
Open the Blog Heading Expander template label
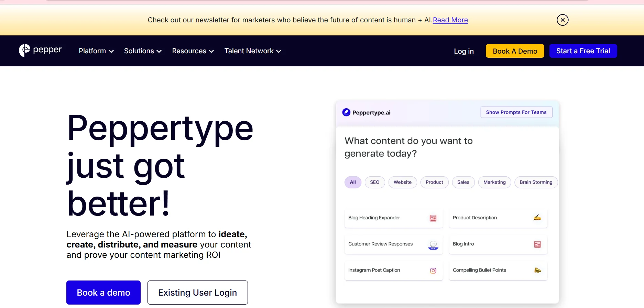click(374, 218)
